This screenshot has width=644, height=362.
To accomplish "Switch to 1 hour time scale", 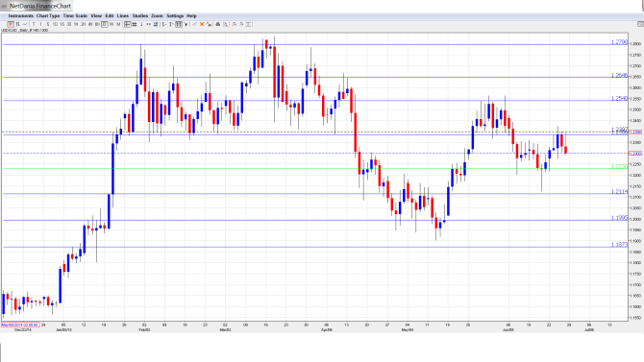I will click(76, 25).
